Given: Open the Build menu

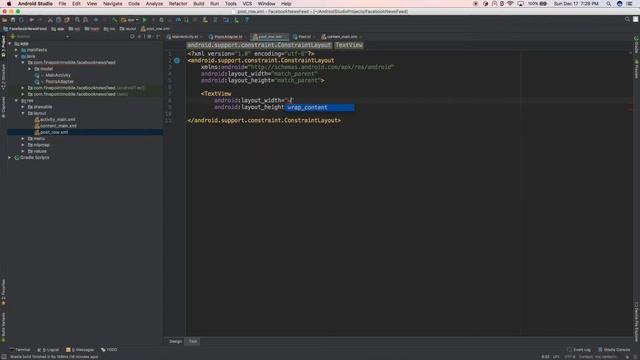Looking at the screenshot, I should click(x=199, y=4).
